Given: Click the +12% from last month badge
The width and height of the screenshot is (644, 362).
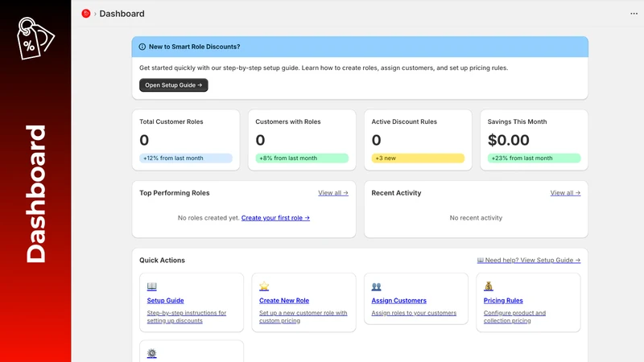Looking at the screenshot, I should 186,158.
